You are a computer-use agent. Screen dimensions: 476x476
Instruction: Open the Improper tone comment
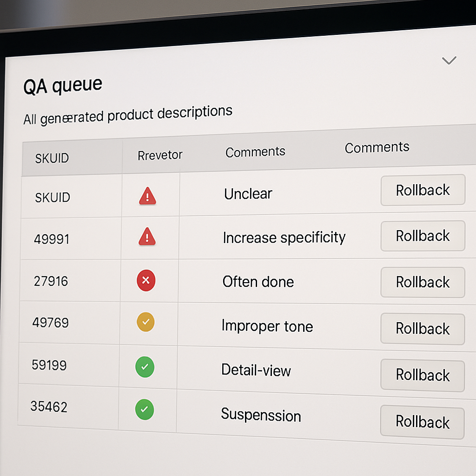267,326
